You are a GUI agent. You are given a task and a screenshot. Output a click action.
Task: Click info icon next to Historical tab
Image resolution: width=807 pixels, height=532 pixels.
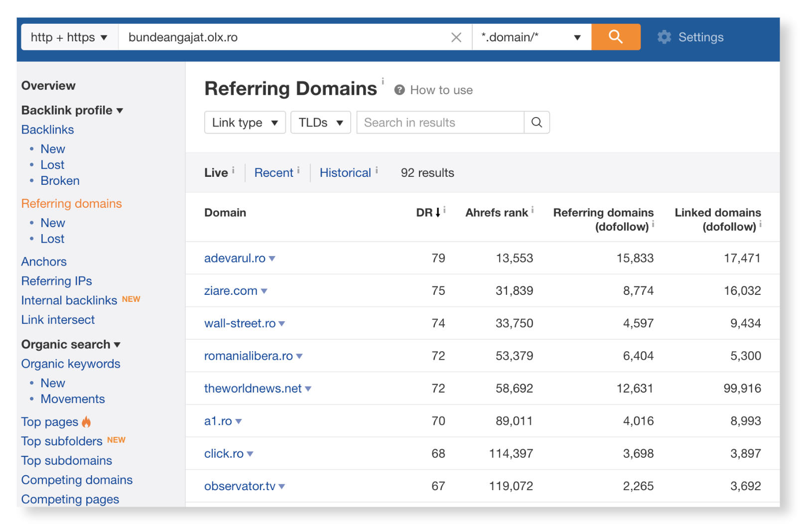377,170
